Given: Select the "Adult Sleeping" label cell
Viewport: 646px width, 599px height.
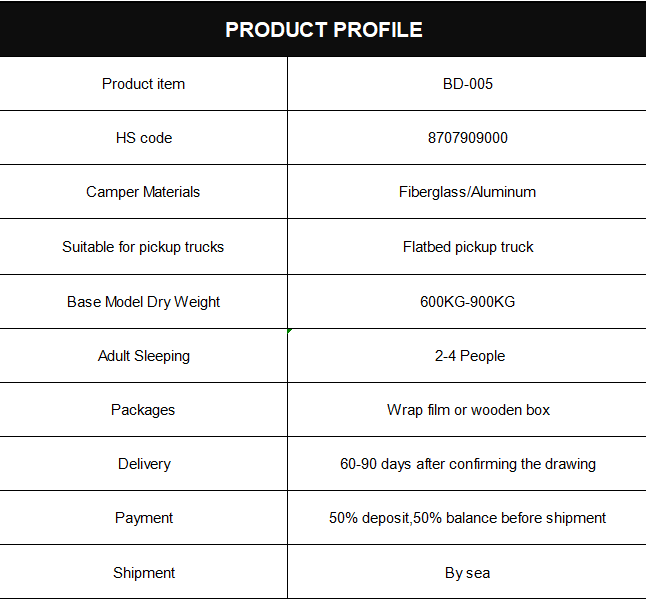Looking at the screenshot, I should click(x=143, y=356).
